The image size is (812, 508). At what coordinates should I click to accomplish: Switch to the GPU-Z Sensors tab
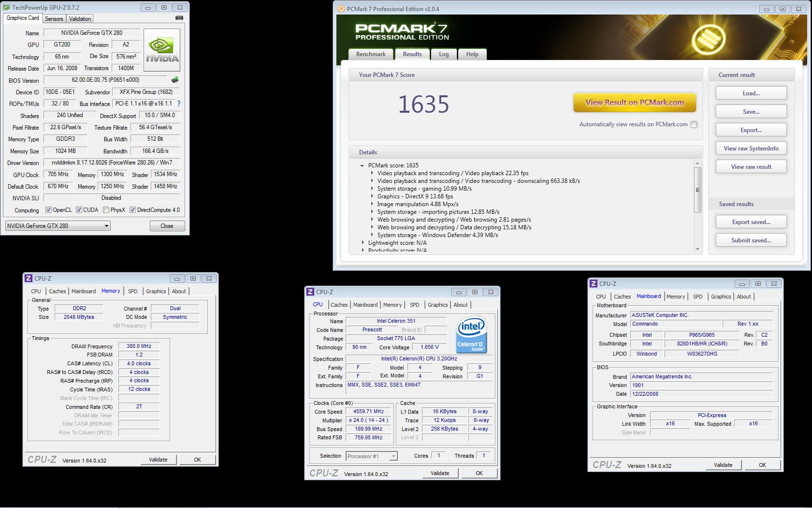click(54, 19)
